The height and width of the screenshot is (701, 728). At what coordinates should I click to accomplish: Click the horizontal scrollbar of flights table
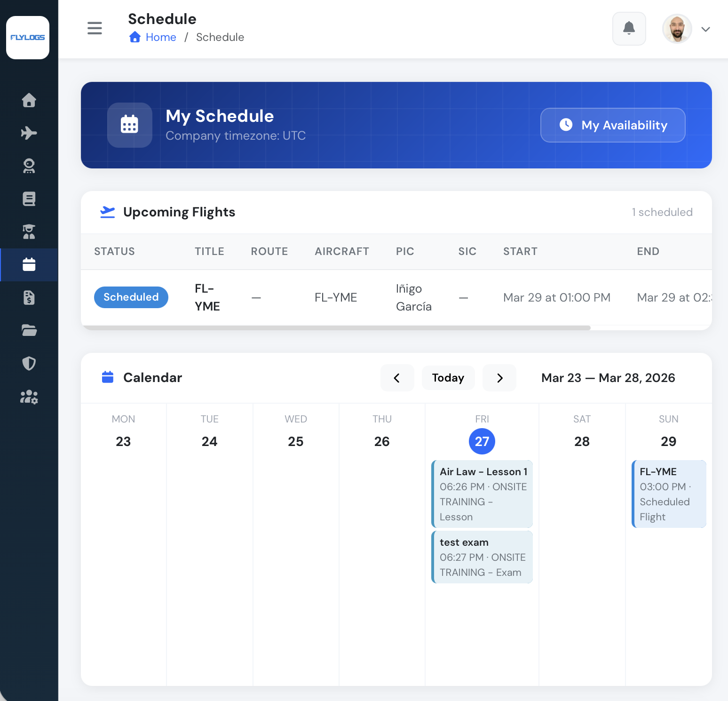(336, 328)
